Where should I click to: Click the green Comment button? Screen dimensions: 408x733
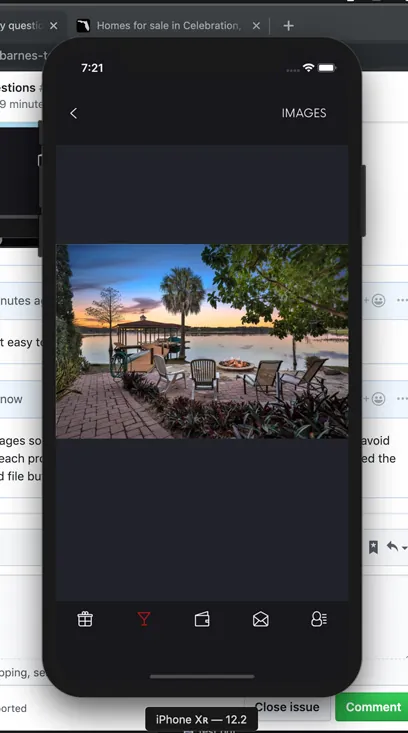372,707
